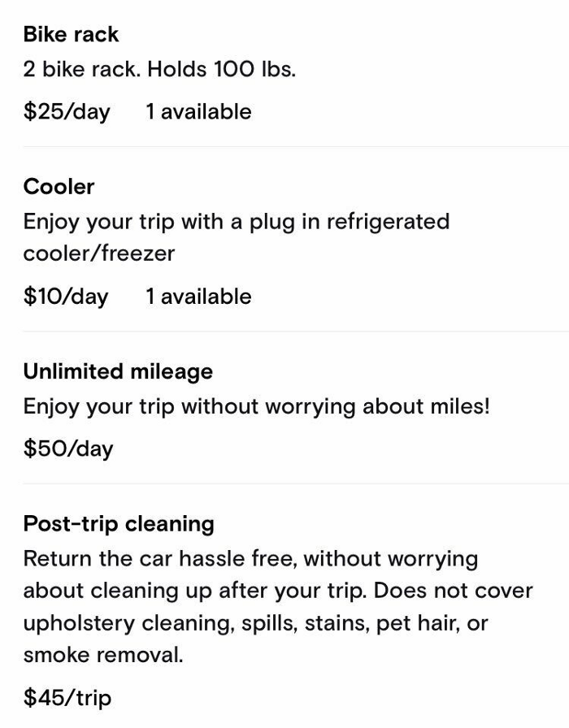Click "Enjoy your trip without worrying about miles!"
The height and width of the screenshot is (728, 569).
click(x=256, y=407)
